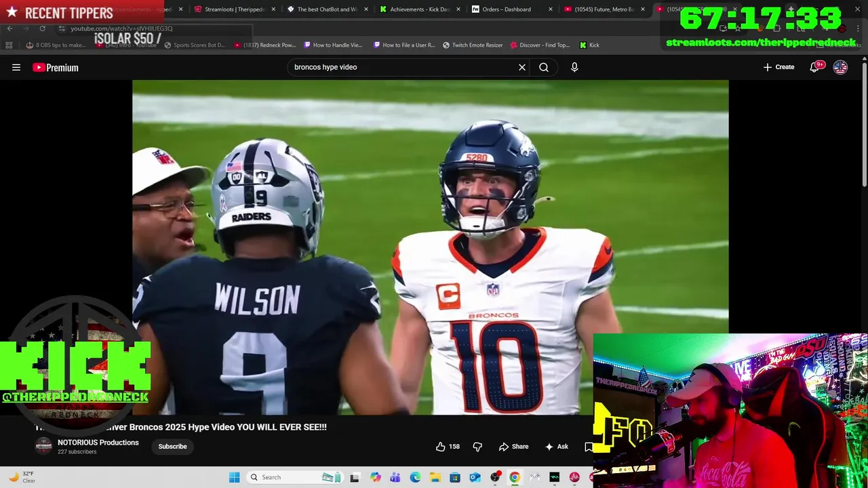
Task: Reload the page in Chrome
Action: point(42,28)
